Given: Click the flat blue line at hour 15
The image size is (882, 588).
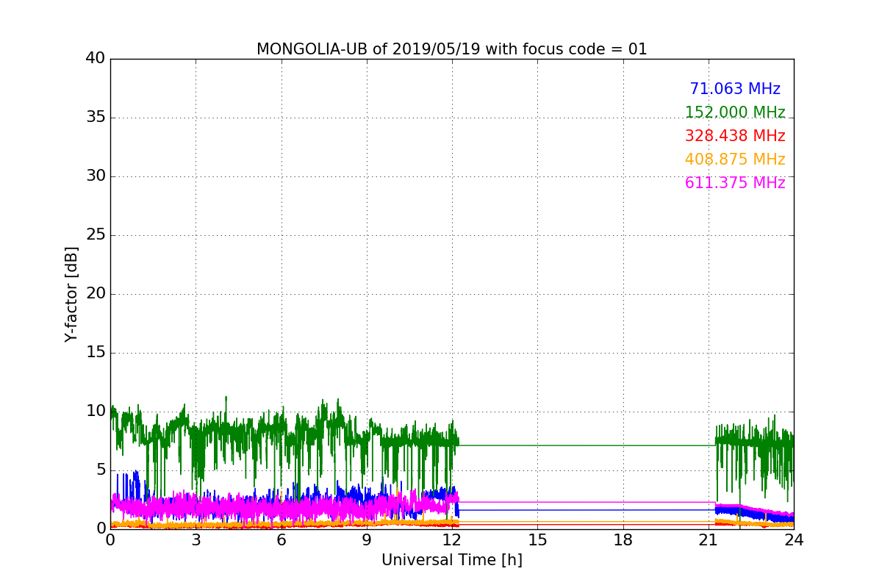Looking at the screenshot, I should (x=537, y=510).
